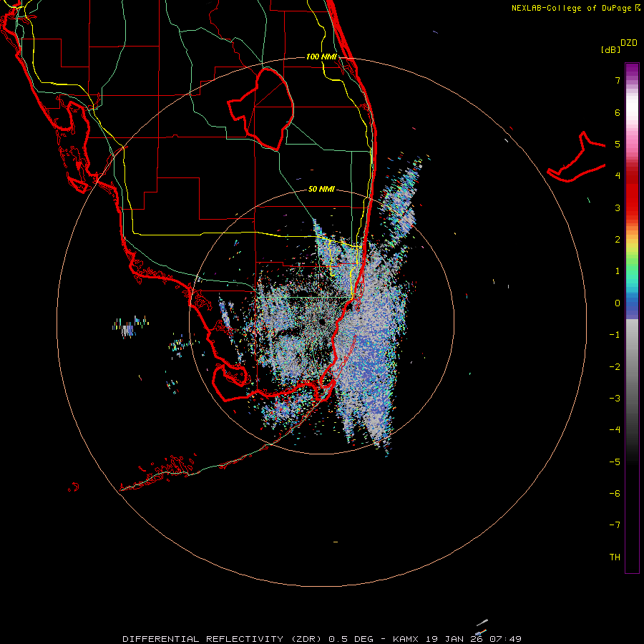The height and width of the screenshot is (644, 644).
Task: Click the DZD label above the color scale
Action: pyautogui.click(x=629, y=43)
